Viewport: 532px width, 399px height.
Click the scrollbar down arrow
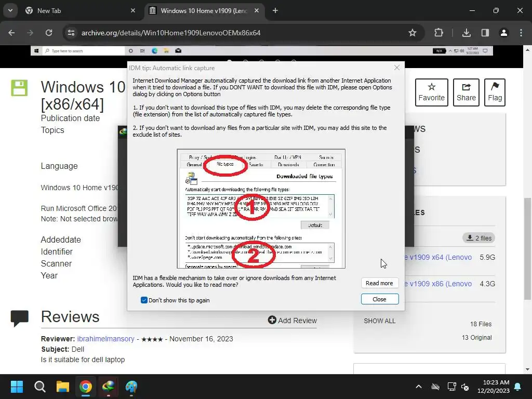tap(527, 369)
